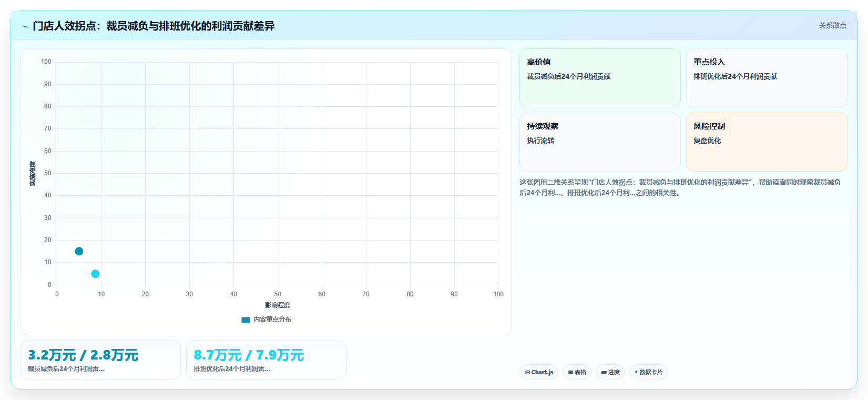Click the light cyan scatter point
The image size is (868, 400).
[x=95, y=274]
